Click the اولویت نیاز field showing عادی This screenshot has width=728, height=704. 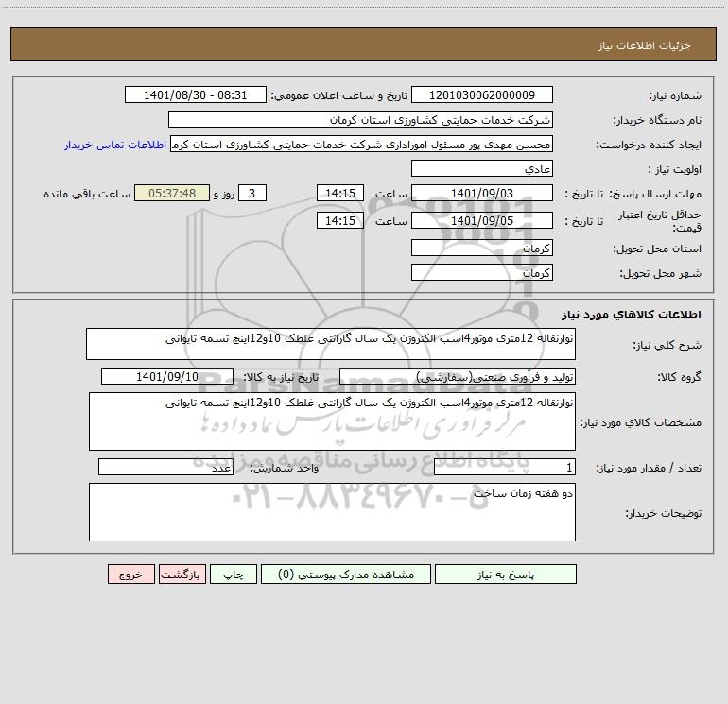(x=482, y=168)
